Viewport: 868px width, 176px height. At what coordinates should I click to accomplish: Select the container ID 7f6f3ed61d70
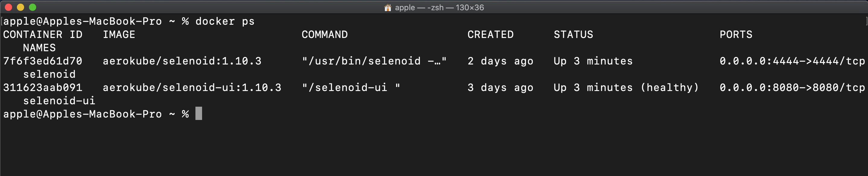[42, 61]
